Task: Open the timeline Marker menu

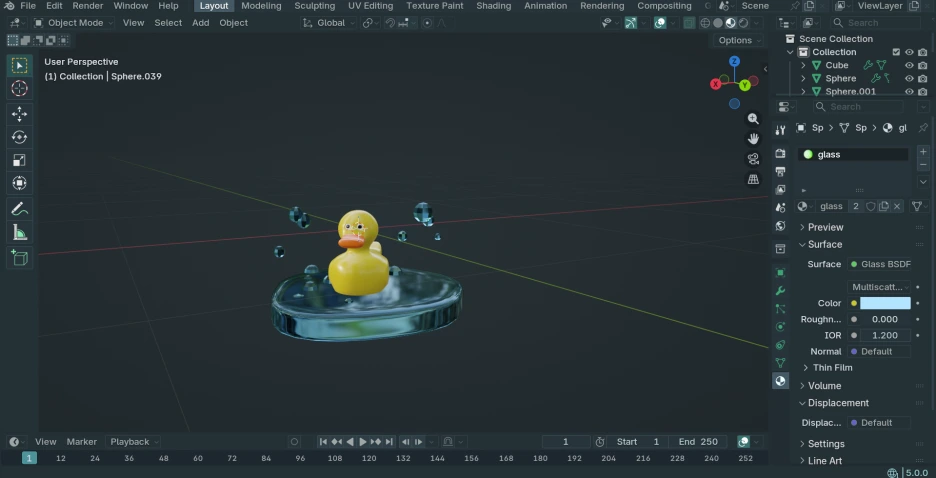Action: pyautogui.click(x=82, y=442)
